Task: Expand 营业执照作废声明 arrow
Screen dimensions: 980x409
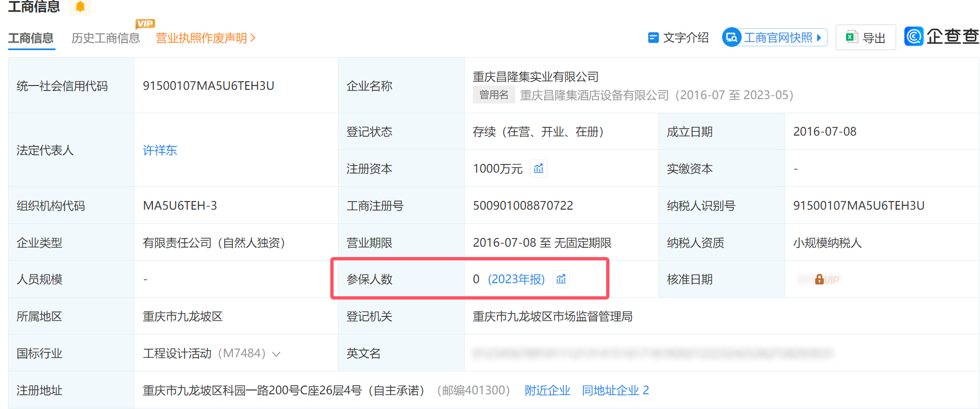Action: [x=253, y=38]
